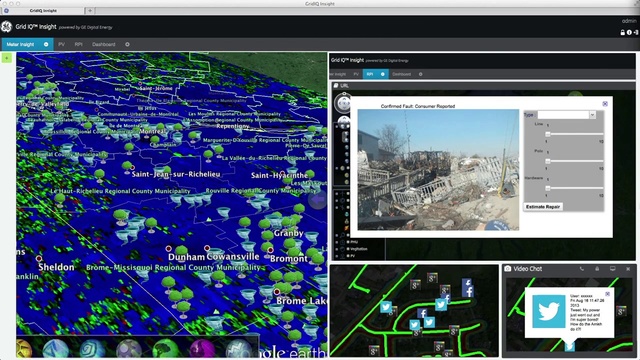The height and width of the screenshot is (360, 640).
Task: Open PV tab in inner Grid IQ window
Action: (356, 74)
